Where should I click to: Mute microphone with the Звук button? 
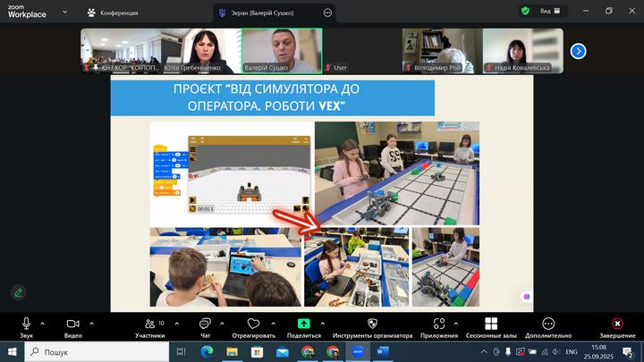tap(27, 324)
